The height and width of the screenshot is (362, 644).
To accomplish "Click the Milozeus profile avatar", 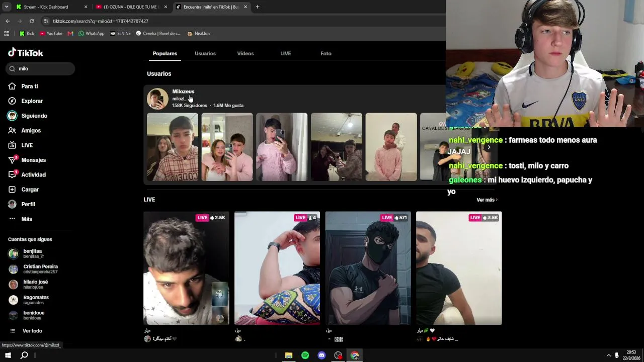I will [x=157, y=99].
